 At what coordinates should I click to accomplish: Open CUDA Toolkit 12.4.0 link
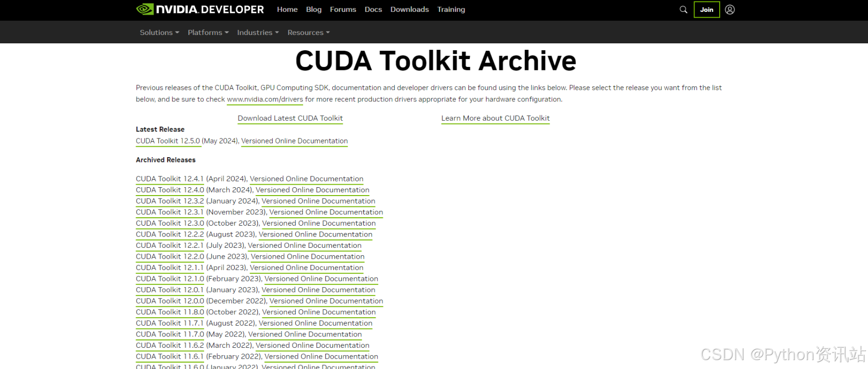coord(170,190)
